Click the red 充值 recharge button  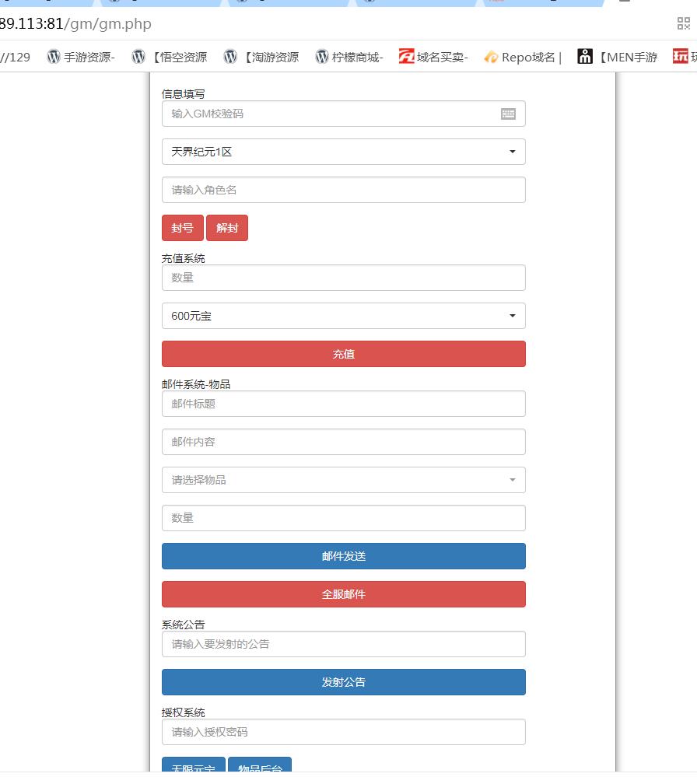(343, 354)
